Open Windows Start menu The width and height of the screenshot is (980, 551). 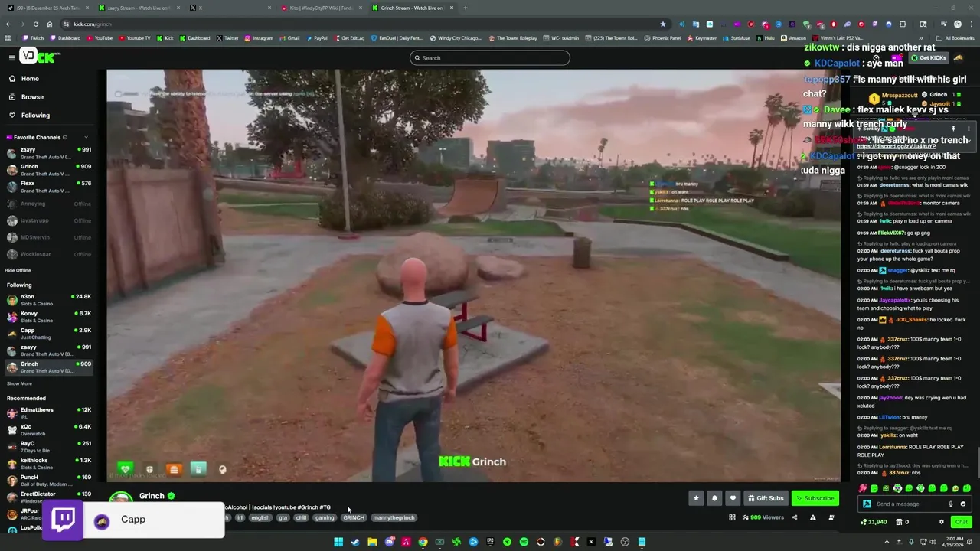coord(338,542)
